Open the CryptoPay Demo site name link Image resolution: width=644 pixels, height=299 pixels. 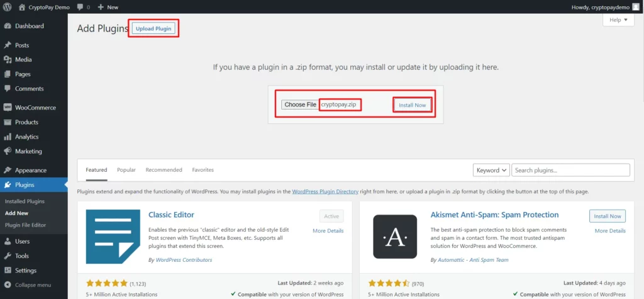(x=49, y=7)
